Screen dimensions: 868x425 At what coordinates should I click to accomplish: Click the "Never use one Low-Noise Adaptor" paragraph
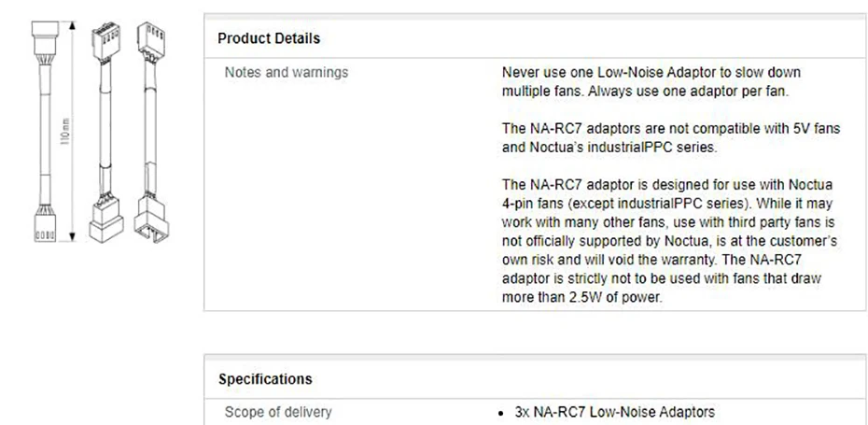coord(651,72)
